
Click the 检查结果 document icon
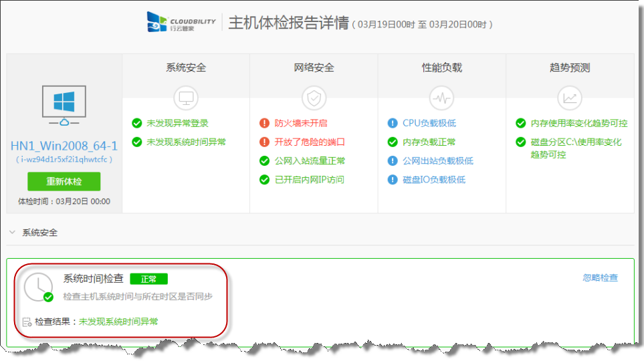pos(27,322)
